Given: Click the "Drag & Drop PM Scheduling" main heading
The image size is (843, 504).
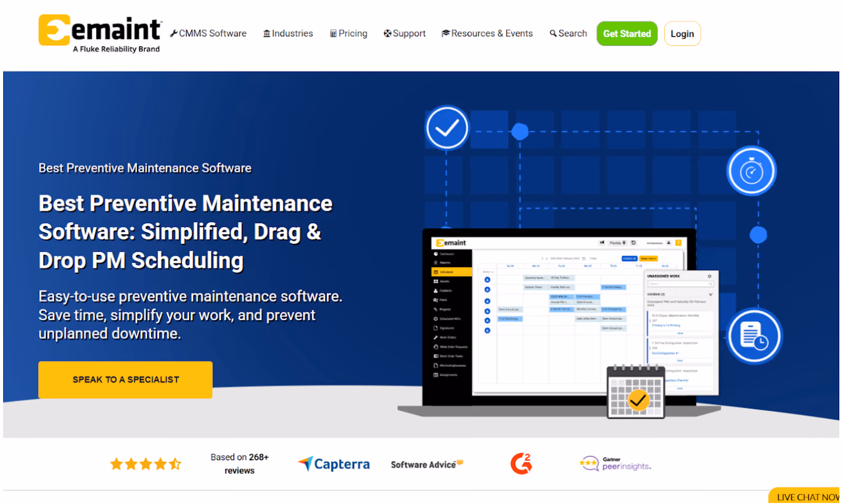Looking at the screenshot, I should [x=185, y=232].
